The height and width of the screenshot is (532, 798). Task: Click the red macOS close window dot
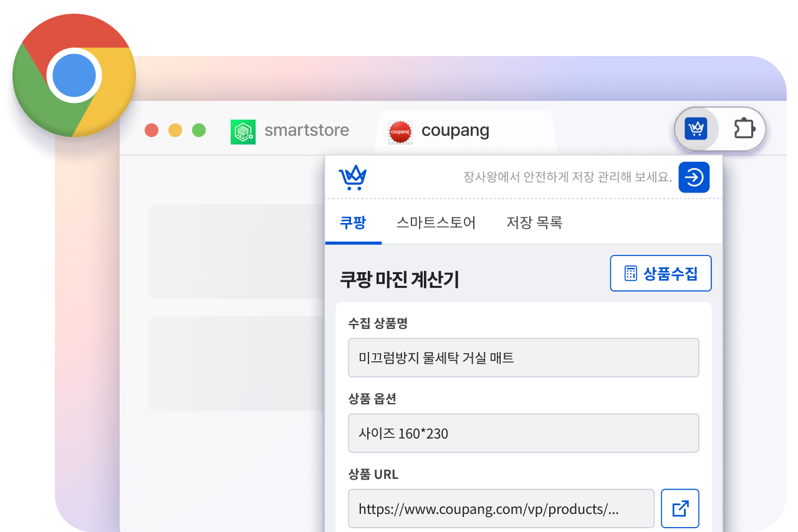(x=151, y=130)
